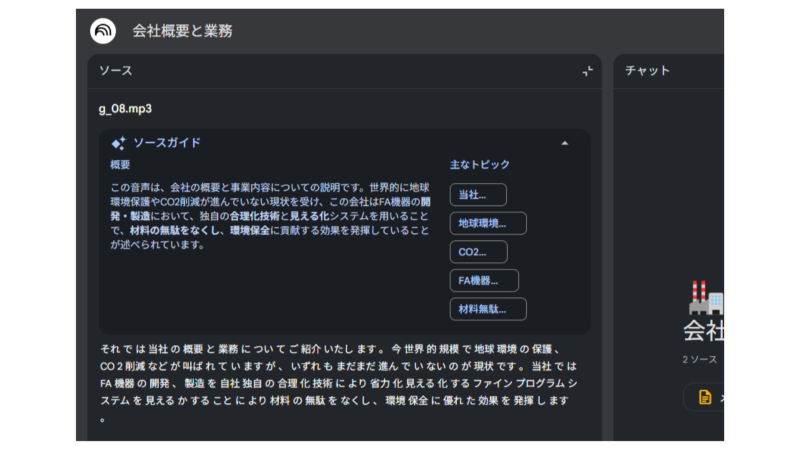Viewport: 800px width, 450px height.
Task: Click the notebook title 会社概要と業務
Action: (x=182, y=31)
